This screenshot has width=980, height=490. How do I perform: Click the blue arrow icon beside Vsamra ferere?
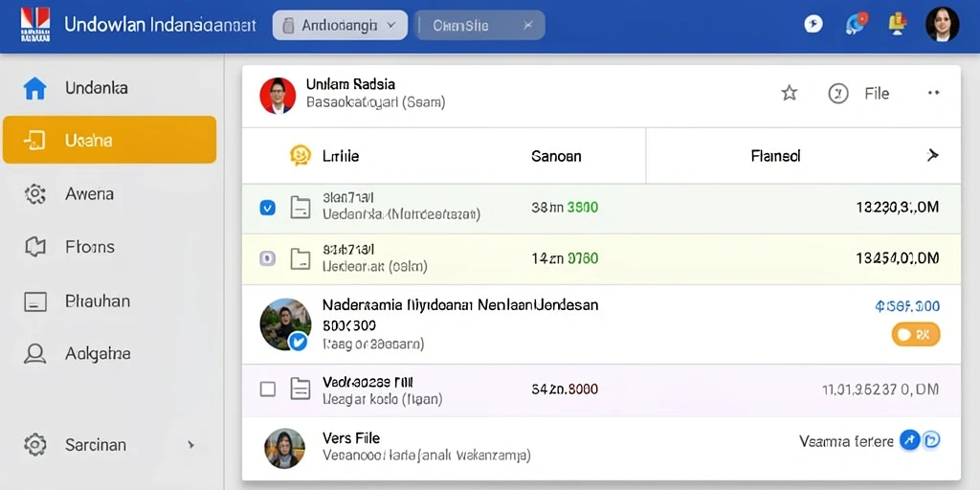coord(909,440)
